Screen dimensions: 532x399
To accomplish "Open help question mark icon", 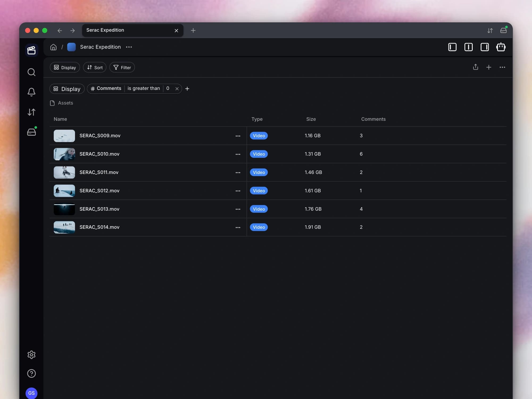I will pos(31,373).
